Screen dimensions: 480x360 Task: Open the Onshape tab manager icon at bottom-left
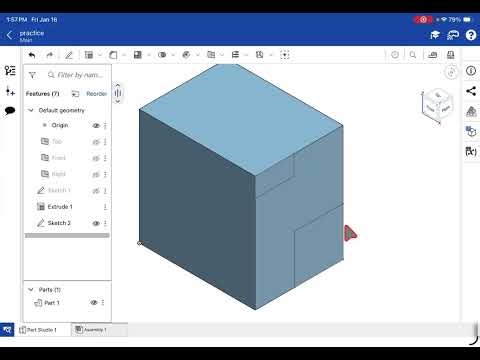[x=7, y=330]
